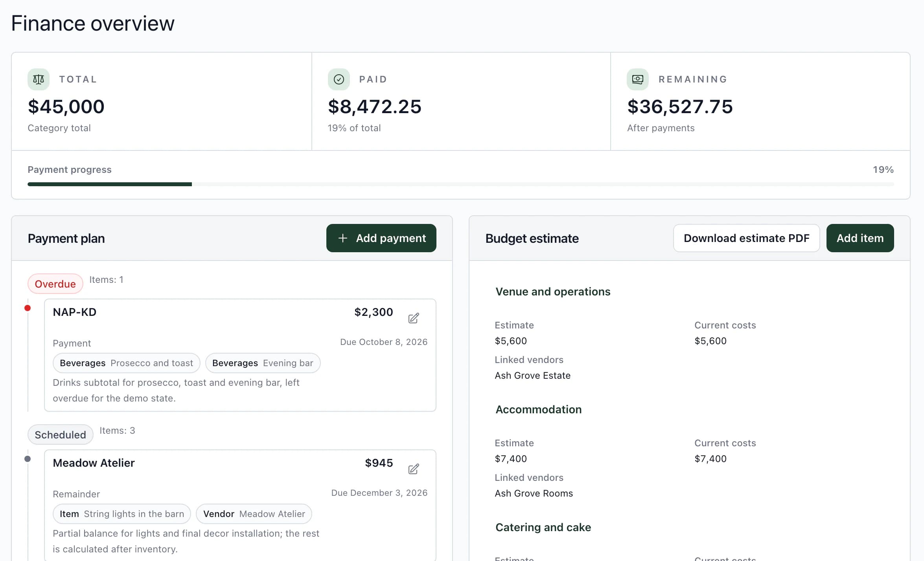This screenshot has height=561, width=924.
Task: Click the checkmark icon beside PAID
Action: point(339,79)
